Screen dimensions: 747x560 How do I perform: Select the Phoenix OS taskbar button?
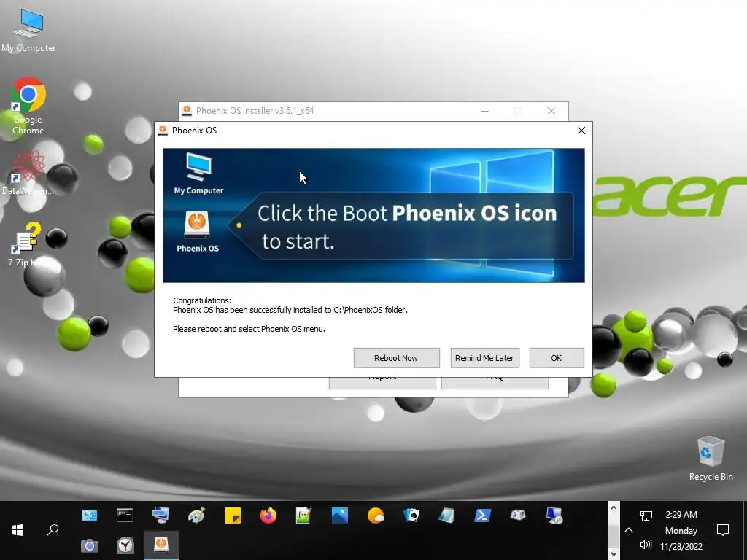coord(161,545)
